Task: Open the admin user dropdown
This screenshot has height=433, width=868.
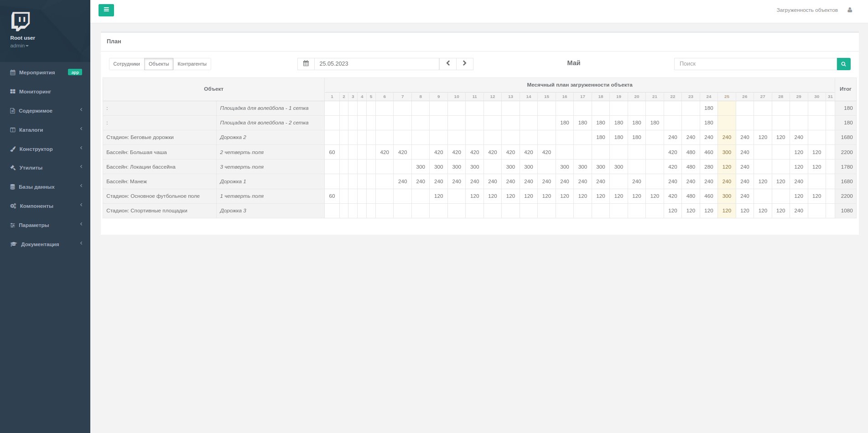Action: (x=19, y=46)
